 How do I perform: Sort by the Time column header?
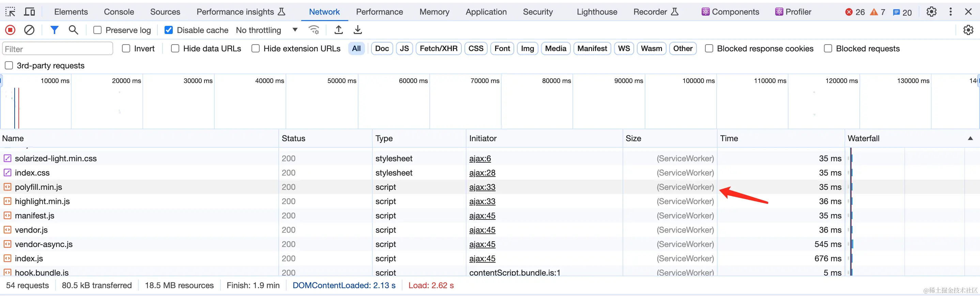781,138
